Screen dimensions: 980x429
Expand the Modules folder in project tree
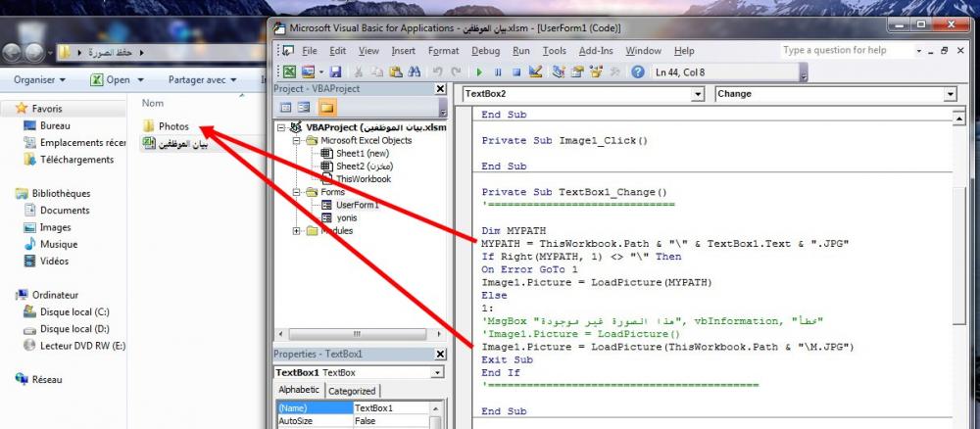[297, 231]
